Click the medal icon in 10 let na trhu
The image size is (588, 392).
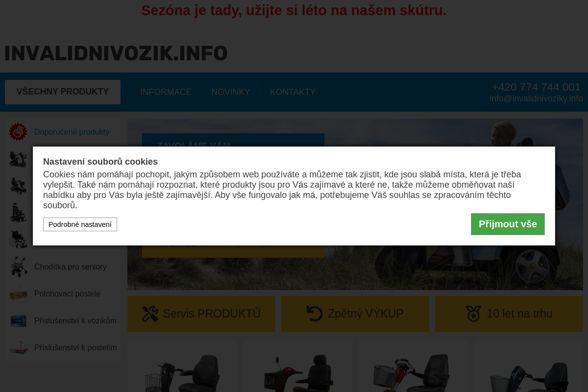[x=473, y=314]
